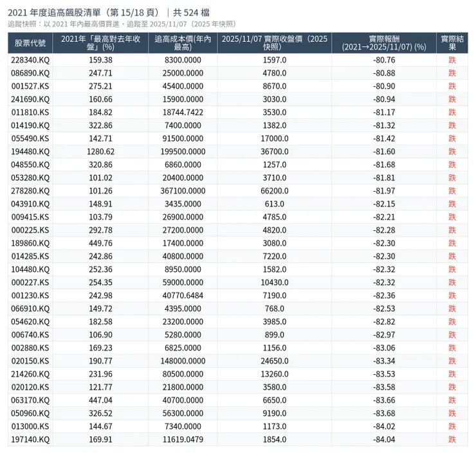Click return value -81.60

[x=384, y=151]
